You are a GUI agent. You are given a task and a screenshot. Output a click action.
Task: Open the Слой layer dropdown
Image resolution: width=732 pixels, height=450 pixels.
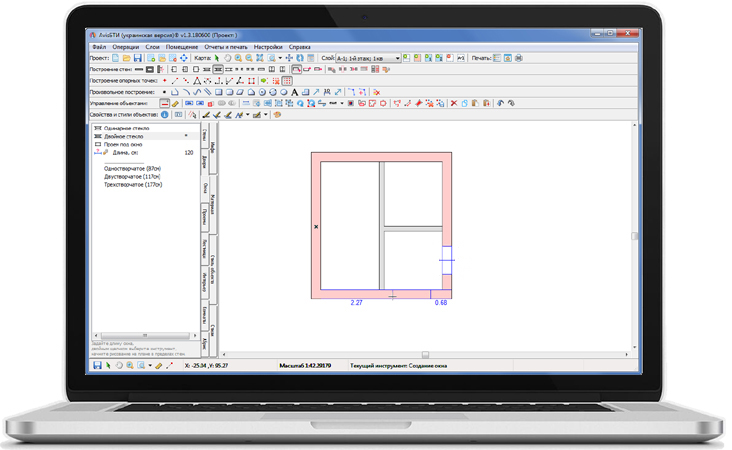point(397,58)
